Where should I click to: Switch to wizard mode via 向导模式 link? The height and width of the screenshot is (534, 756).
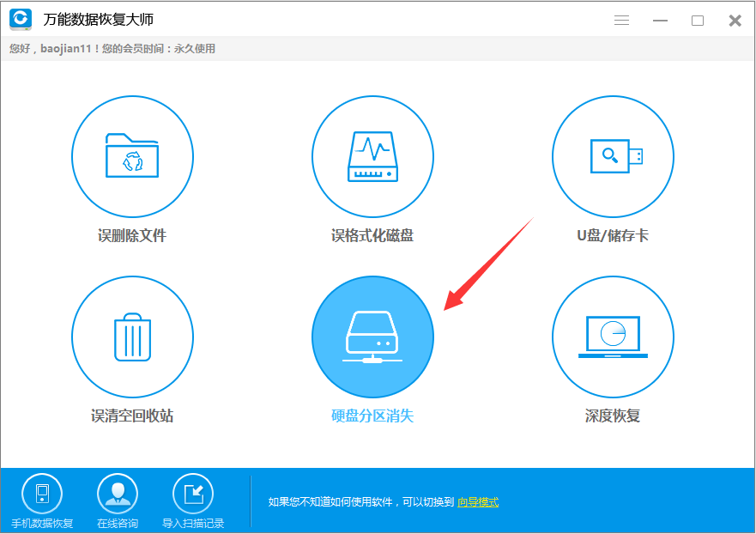click(x=478, y=502)
